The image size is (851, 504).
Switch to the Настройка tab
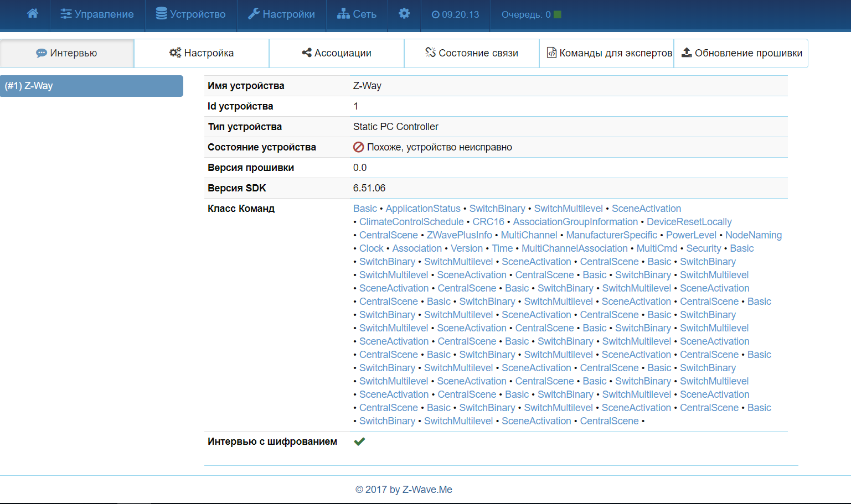202,53
